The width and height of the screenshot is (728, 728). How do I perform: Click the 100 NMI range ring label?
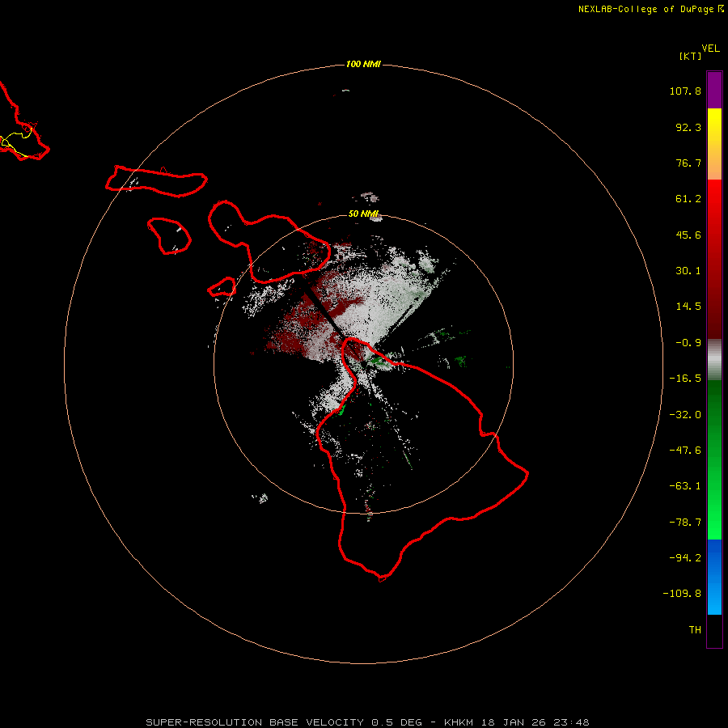tap(363, 64)
